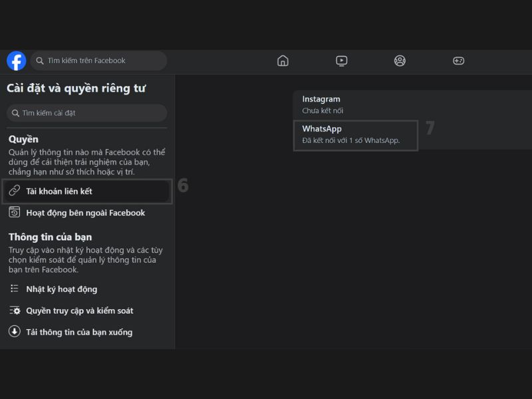Open the Tải thông tin của bạn xuống label

click(79, 332)
